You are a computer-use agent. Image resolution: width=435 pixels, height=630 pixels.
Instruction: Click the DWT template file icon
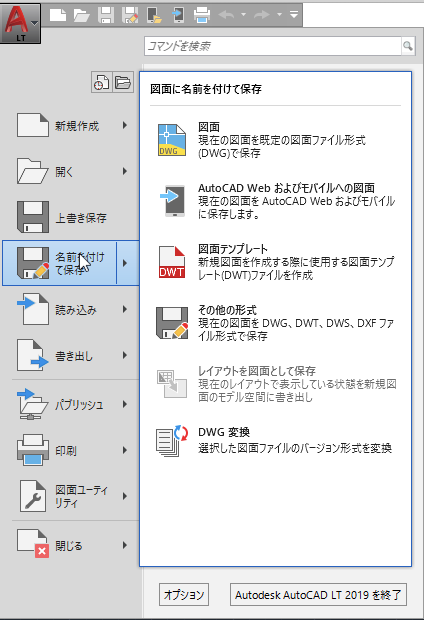pyautogui.click(x=172, y=262)
